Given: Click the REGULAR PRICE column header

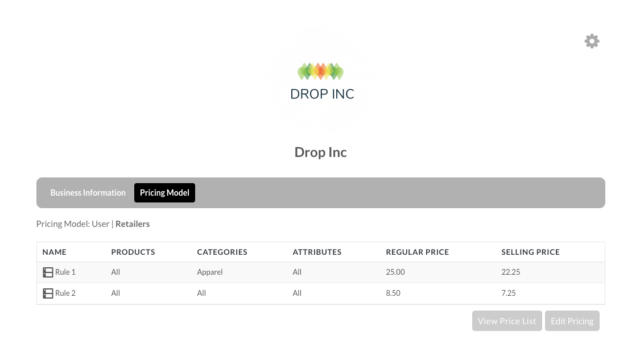Looking at the screenshot, I should click(417, 252).
